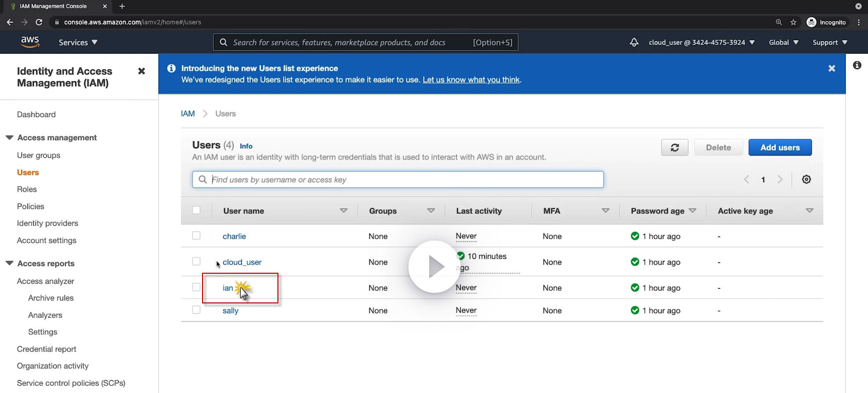This screenshot has width=868, height=393.
Task: Close the IAM navigation sidebar
Action: point(141,71)
